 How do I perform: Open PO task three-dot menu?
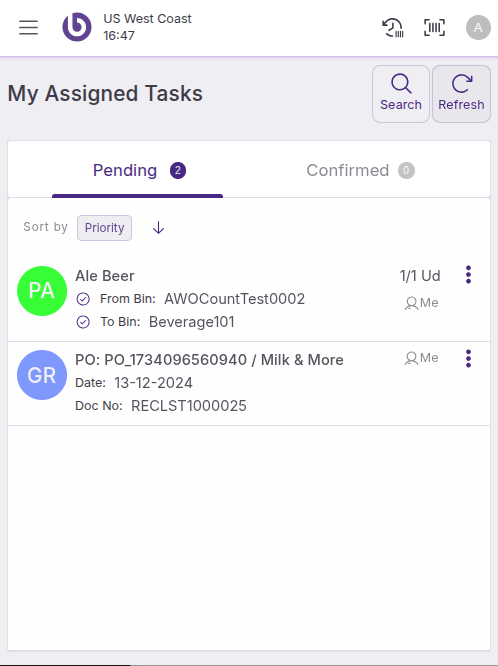point(468,359)
